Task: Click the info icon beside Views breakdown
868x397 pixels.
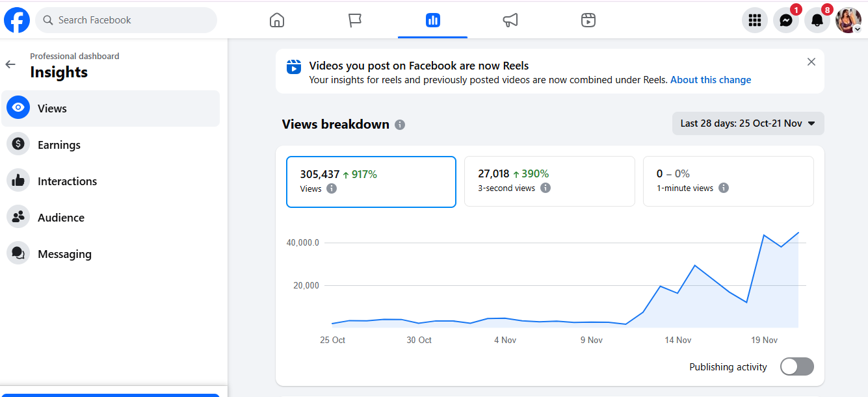Action: [400, 125]
